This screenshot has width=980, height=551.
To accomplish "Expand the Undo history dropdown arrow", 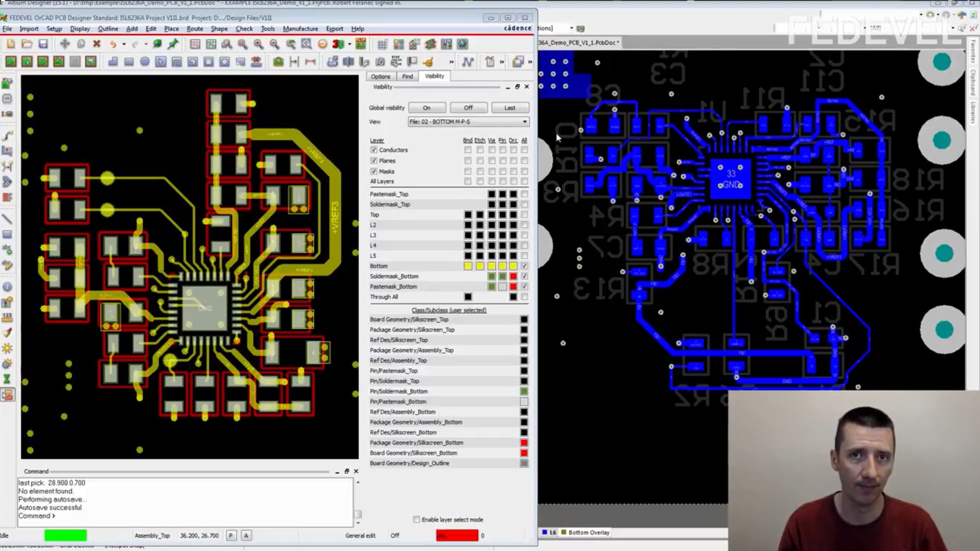I will [124, 44].
